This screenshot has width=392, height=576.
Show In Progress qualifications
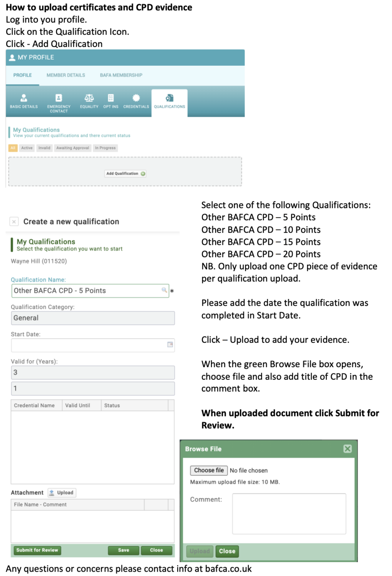tap(105, 148)
